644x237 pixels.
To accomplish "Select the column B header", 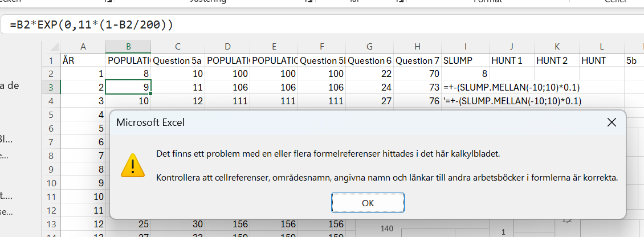I will coord(128,46).
